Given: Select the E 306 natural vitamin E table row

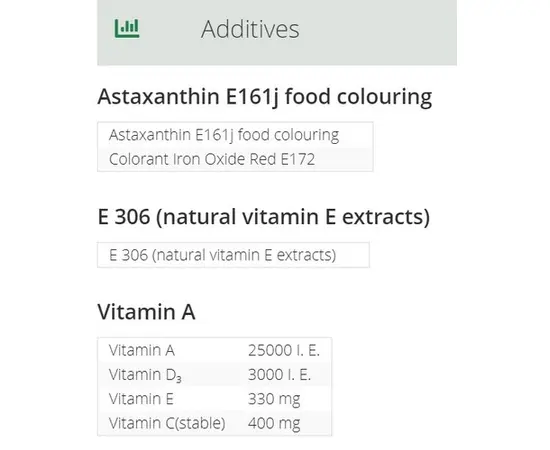Looking at the screenshot, I should click(x=233, y=255).
